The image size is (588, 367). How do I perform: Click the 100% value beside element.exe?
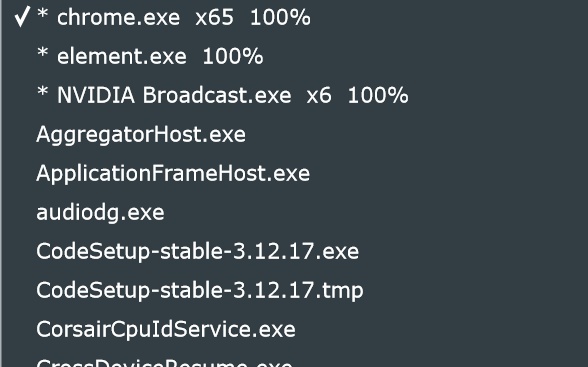(x=233, y=57)
